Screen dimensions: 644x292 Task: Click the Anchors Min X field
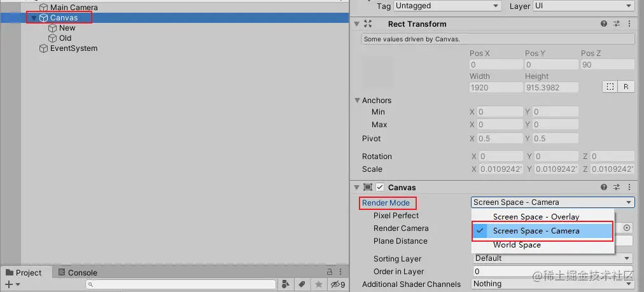click(500, 112)
